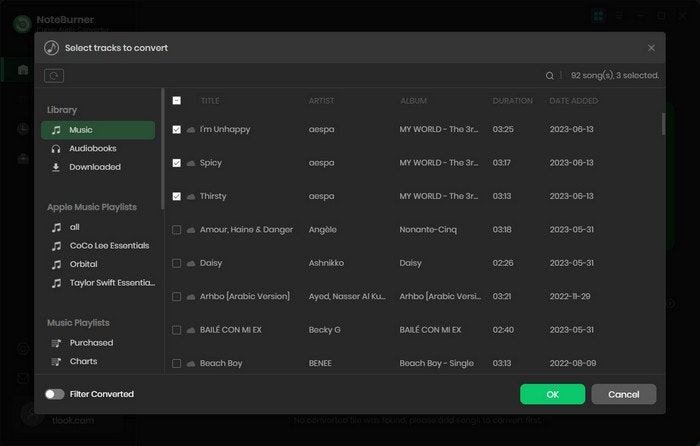The height and width of the screenshot is (446, 700).
Task: Check the Daisy track checkbox
Action: [177, 263]
